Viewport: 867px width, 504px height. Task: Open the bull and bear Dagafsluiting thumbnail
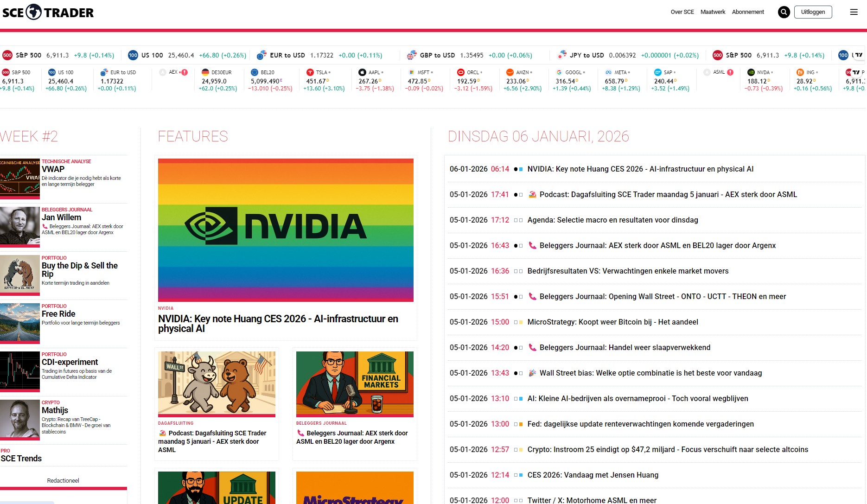pos(217,384)
